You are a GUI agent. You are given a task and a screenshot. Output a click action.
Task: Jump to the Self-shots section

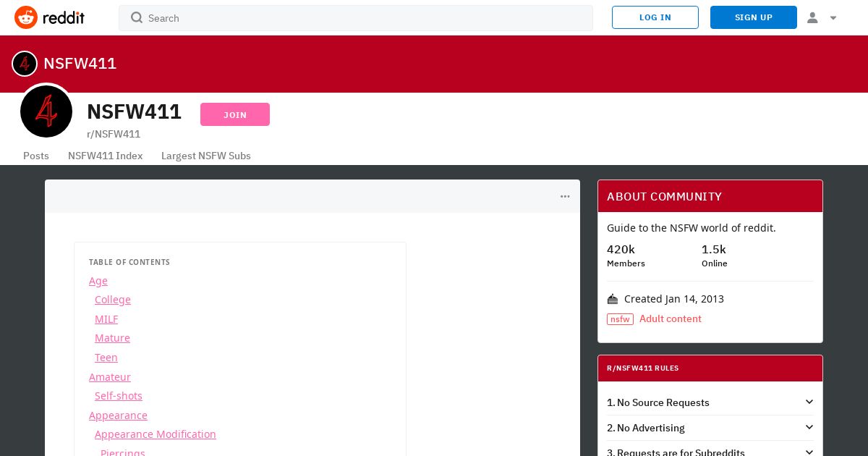click(x=119, y=396)
